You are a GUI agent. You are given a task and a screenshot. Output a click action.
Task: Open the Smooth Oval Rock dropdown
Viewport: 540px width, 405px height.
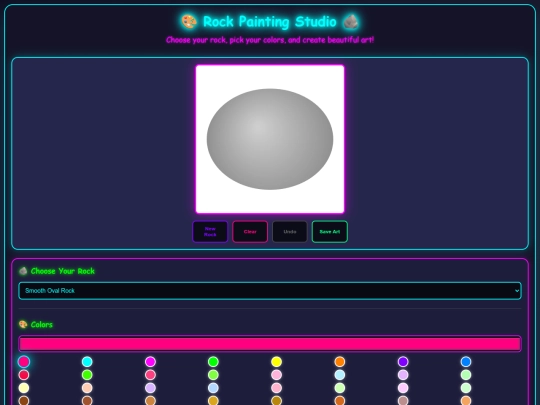tap(270, 291)
